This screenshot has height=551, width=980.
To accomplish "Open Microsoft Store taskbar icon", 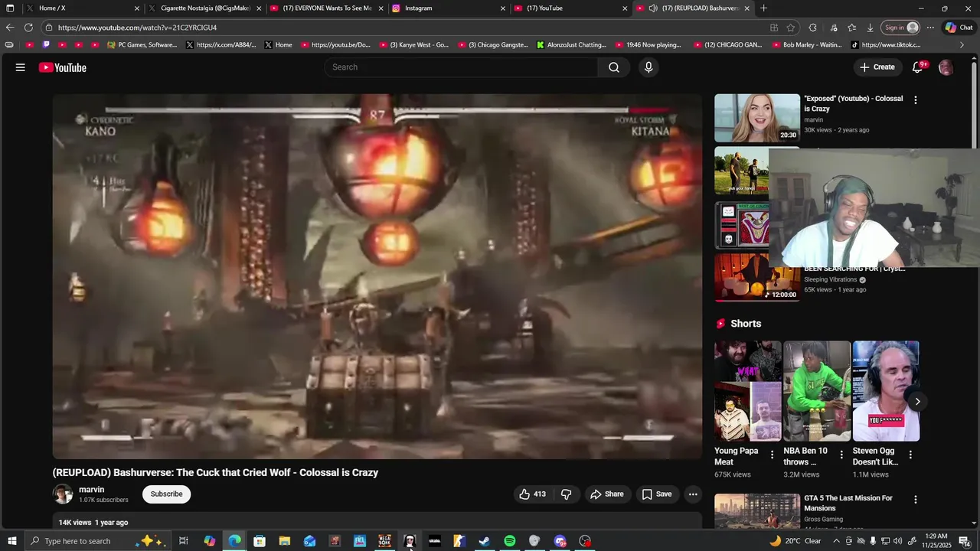I will (x=260, y=541).
